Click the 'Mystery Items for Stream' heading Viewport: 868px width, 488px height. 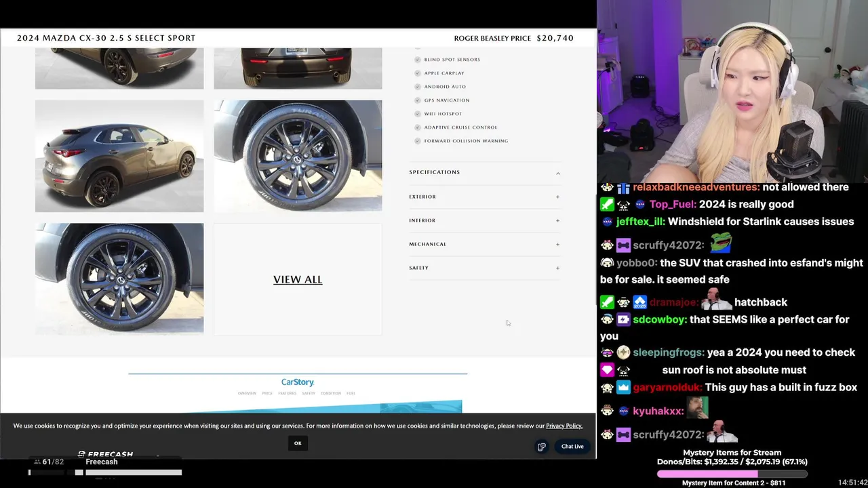[x=732, y=453]
